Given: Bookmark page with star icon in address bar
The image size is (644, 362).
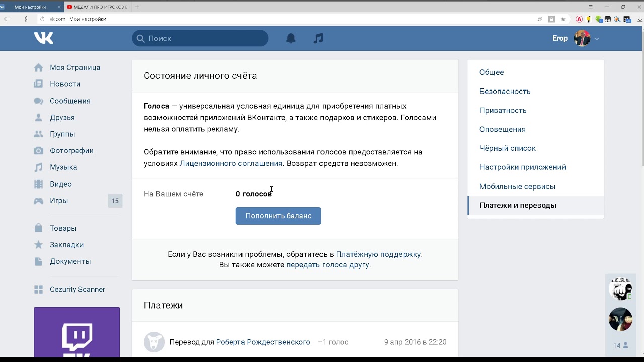Looking at the screenshot, I should click(x=563, y=19).
